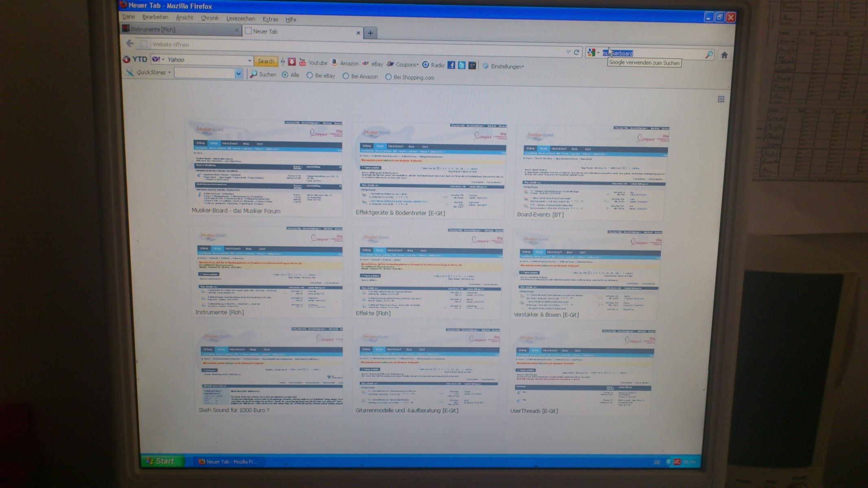Open the Ansicht menu
This screenshot has width=868, height=488.
click(184, 18)
